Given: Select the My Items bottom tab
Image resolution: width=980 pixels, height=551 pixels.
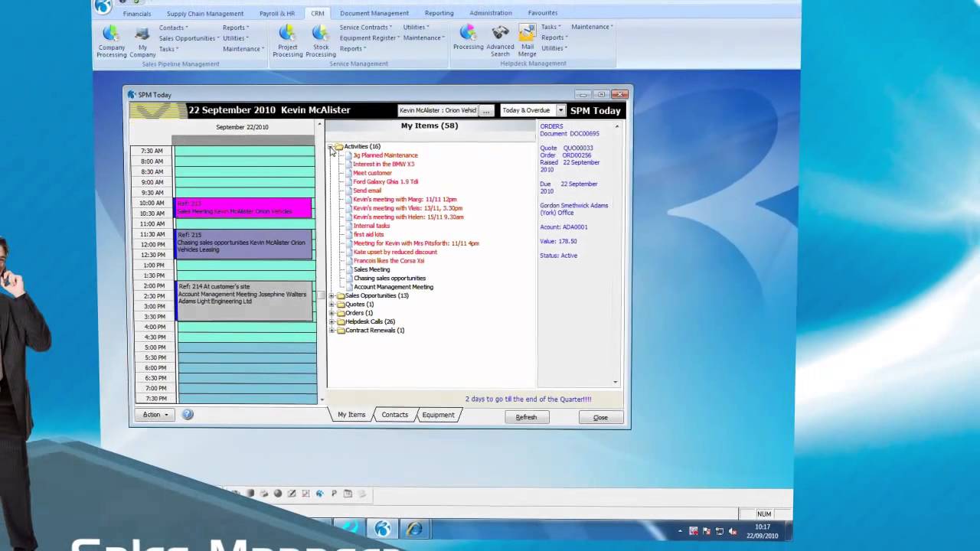Looking at the screenshot, I should (x=351, y=415).
